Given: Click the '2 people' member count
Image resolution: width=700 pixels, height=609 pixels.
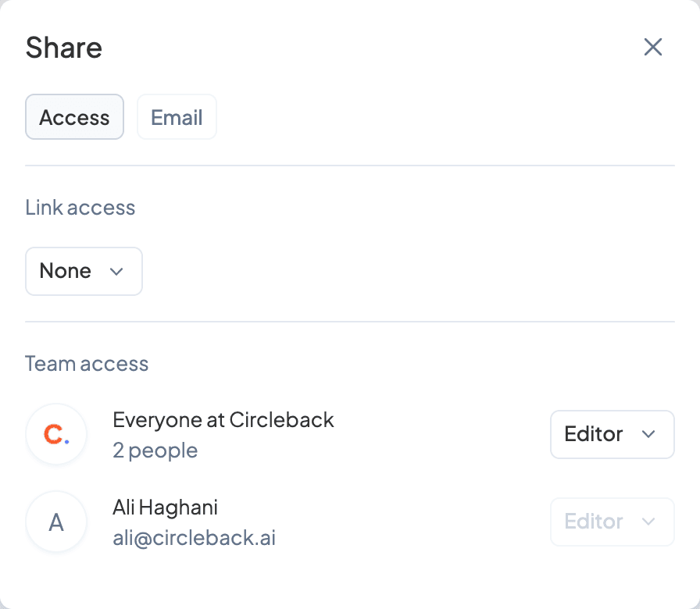Looking at the screenshot, I should 155,451.
